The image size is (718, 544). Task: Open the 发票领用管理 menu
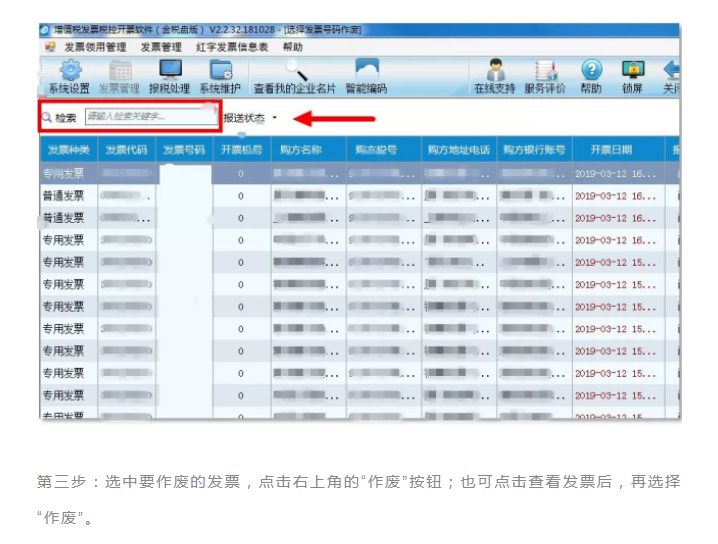[x=95, y=47]
